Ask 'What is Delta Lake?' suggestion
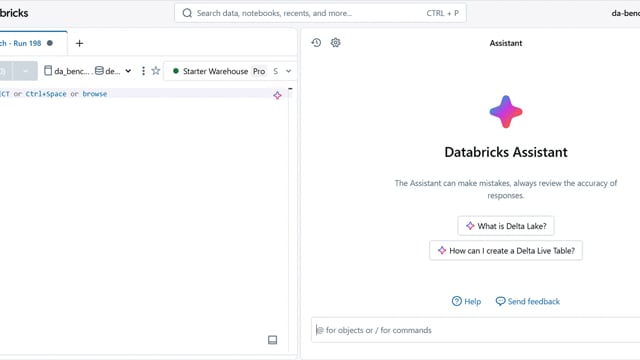This screenshot has height=360, width=640. (506, 226)
